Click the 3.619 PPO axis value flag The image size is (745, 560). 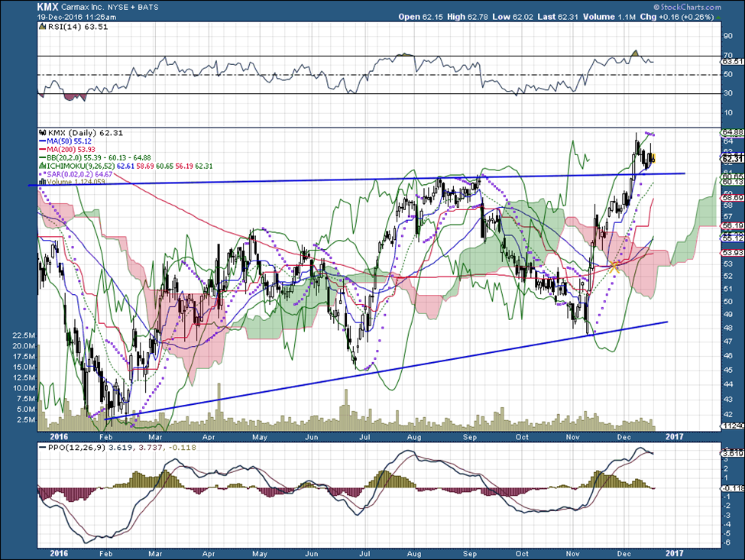click(733, 452)
